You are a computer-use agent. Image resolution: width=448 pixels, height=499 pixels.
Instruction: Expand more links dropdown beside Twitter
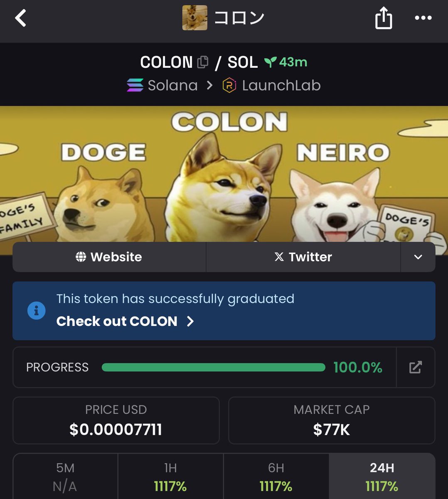[x=418, y=257]
